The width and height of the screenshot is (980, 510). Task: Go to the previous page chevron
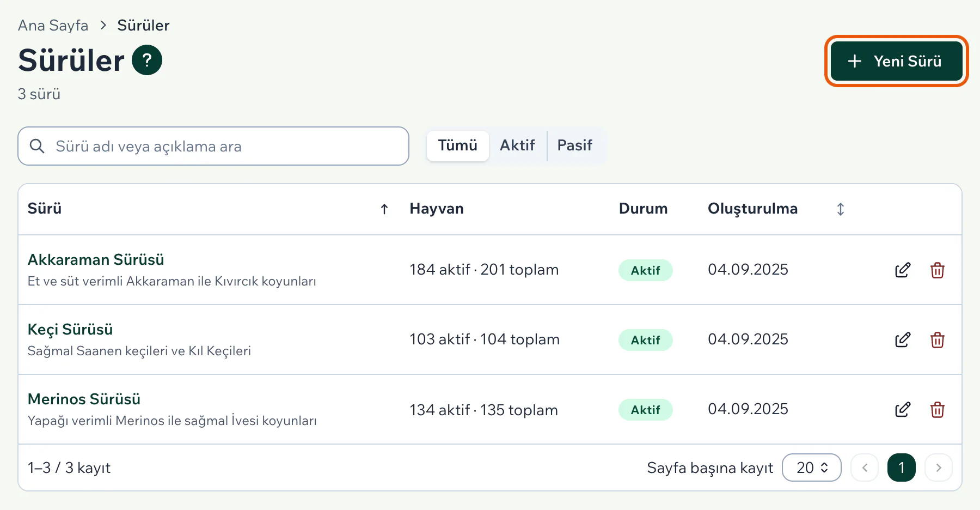coord(865,467)
